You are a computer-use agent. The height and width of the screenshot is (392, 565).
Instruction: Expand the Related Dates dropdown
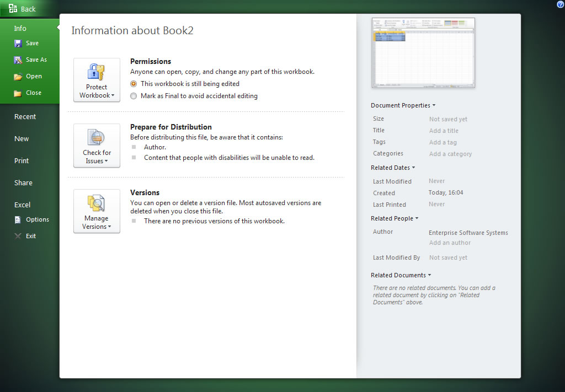pos(393,168)
